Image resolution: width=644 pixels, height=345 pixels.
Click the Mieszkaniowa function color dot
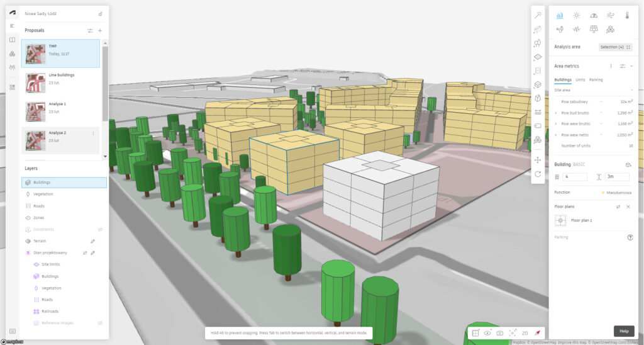point(602,192)
